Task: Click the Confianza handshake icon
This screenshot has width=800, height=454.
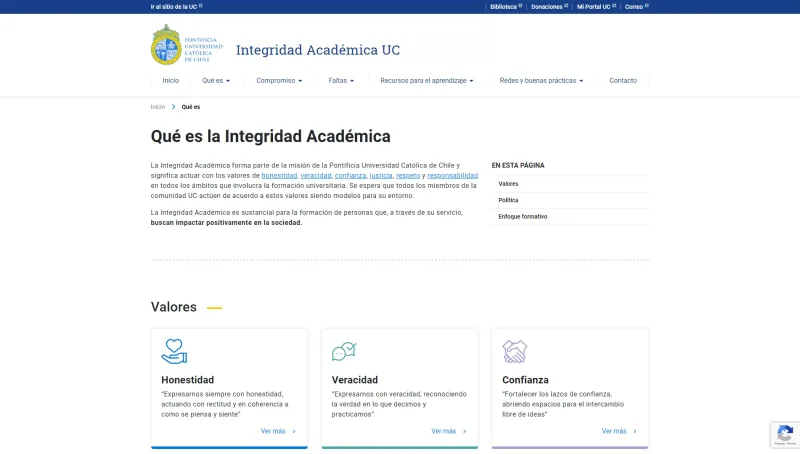Action: [514, 351]
